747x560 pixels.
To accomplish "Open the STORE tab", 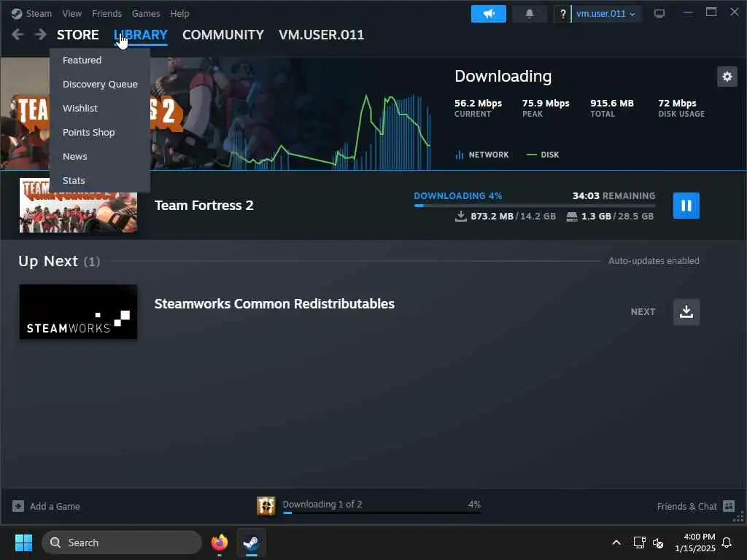I will 77,35.
